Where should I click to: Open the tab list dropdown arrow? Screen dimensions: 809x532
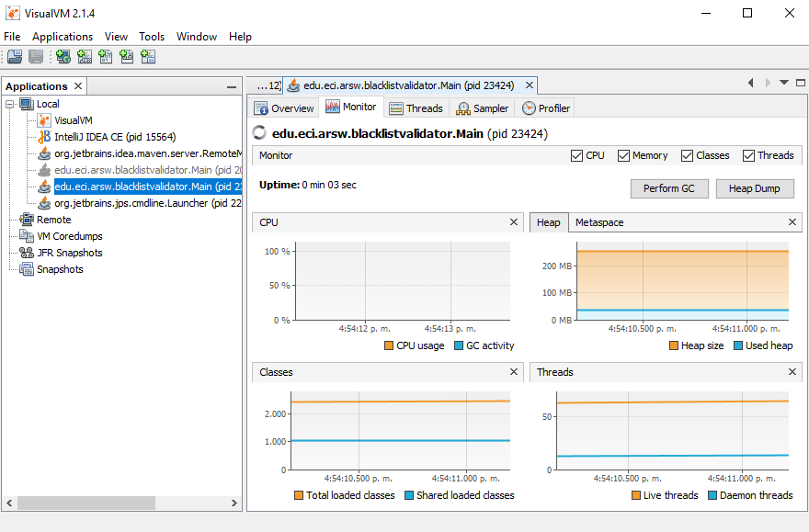point(782,82)
